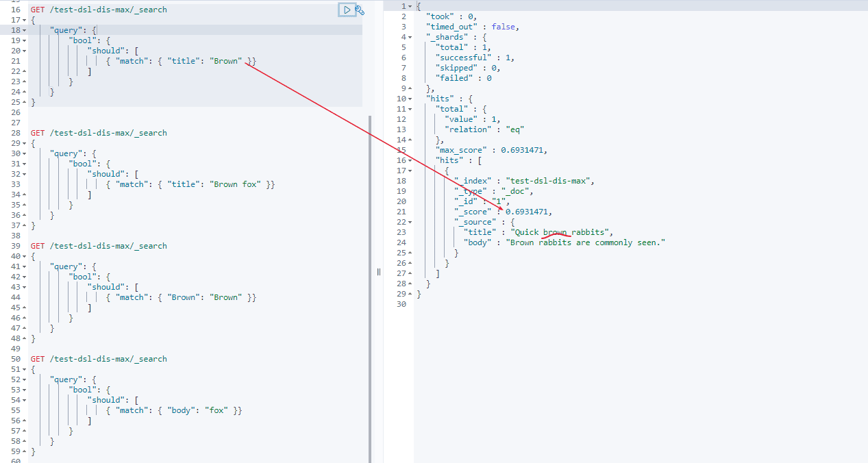Fold the outer "hits" object at response line 10
The image size is (868, 463).
(x=410, y=99)
